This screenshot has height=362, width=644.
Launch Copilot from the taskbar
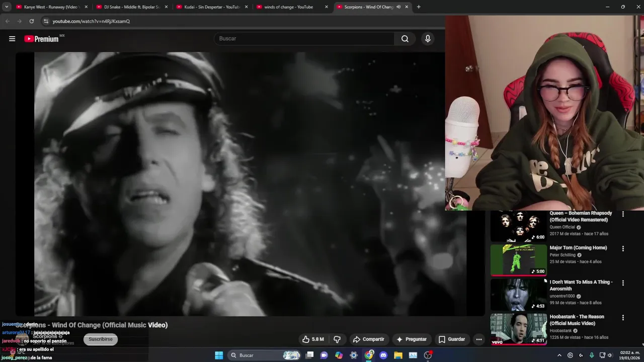pyautogui.click(x=339, y=355)
